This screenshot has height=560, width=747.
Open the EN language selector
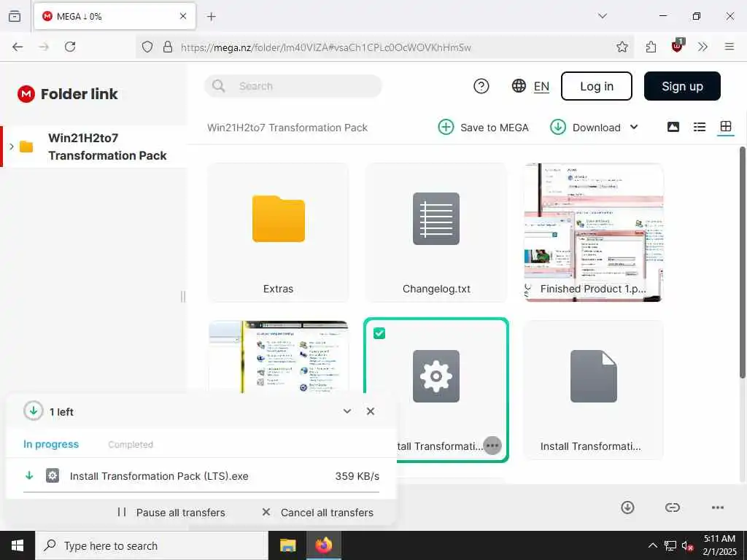(x=541, y=86)
